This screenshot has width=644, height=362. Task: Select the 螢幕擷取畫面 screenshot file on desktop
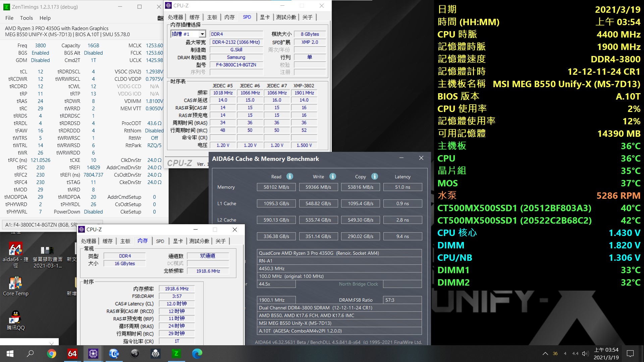pos(47,256)
